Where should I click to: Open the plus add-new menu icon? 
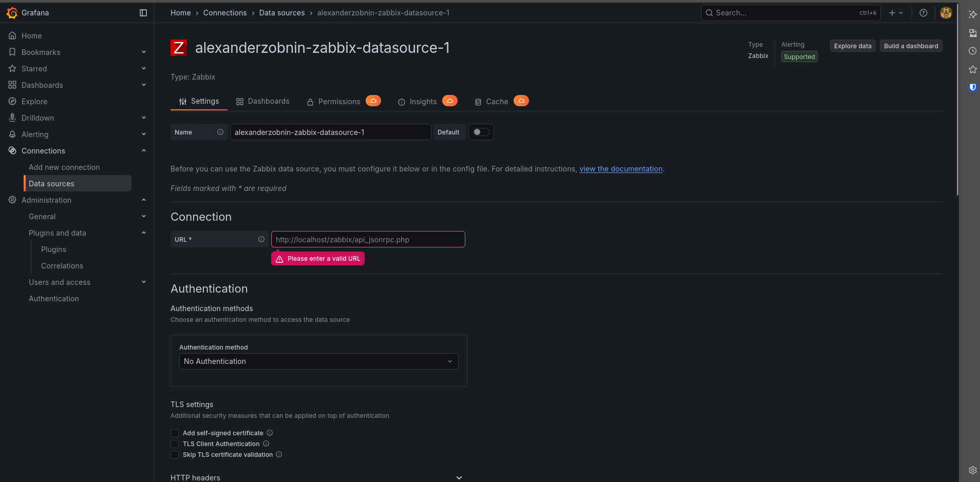pos(895,13)
